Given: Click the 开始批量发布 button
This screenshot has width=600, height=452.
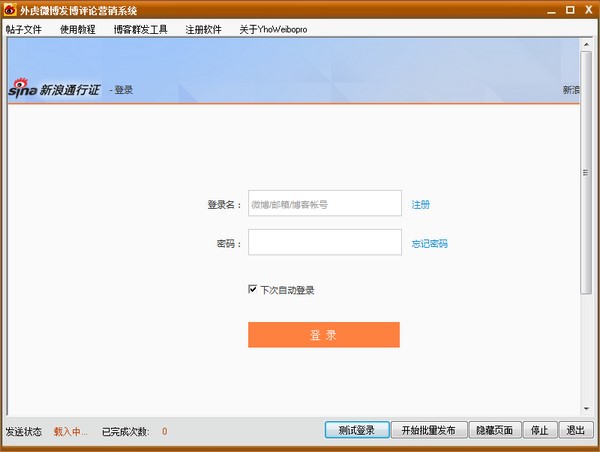Looking at the screenshot, I should (x=429, y=430).
